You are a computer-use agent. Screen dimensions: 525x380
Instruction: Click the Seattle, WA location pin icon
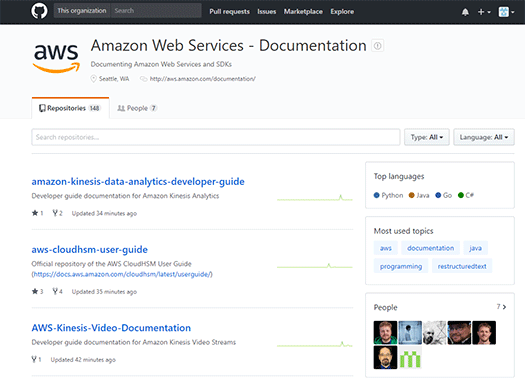click(x=93, y=79)
